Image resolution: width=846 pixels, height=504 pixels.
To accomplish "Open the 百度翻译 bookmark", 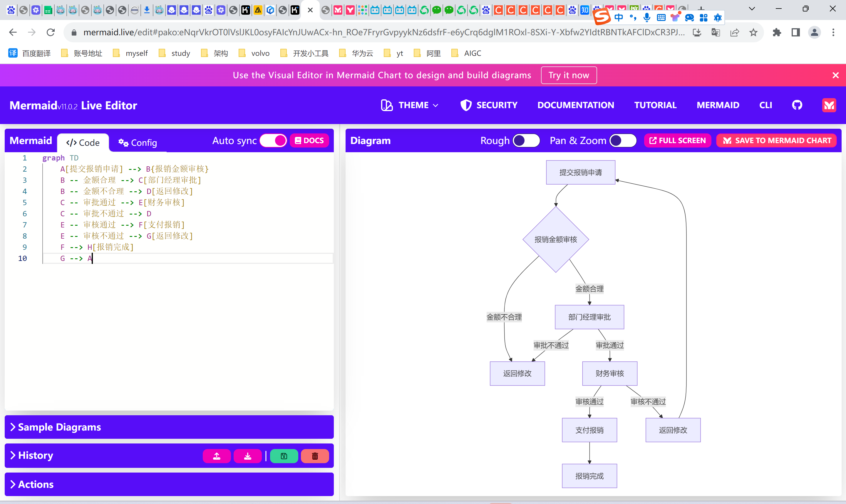I will point(30,53).
